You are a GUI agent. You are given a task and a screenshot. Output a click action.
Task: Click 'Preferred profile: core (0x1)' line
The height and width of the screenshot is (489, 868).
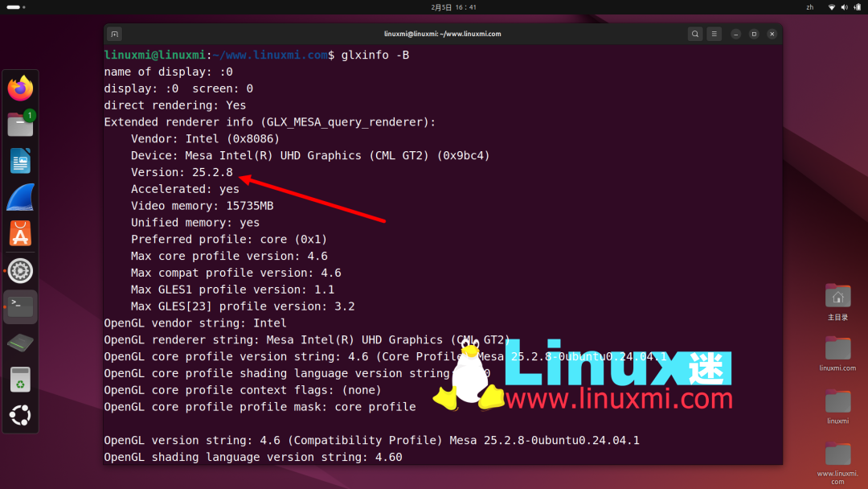click(229, 239)
